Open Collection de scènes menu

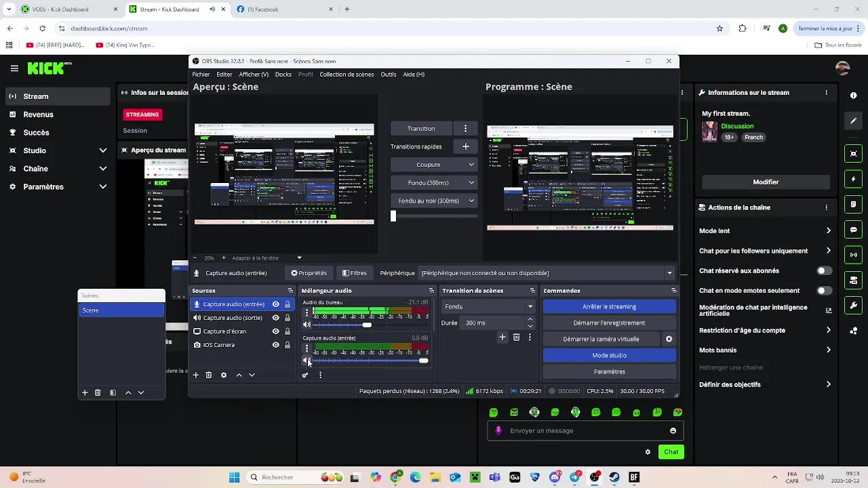(347, 75)
